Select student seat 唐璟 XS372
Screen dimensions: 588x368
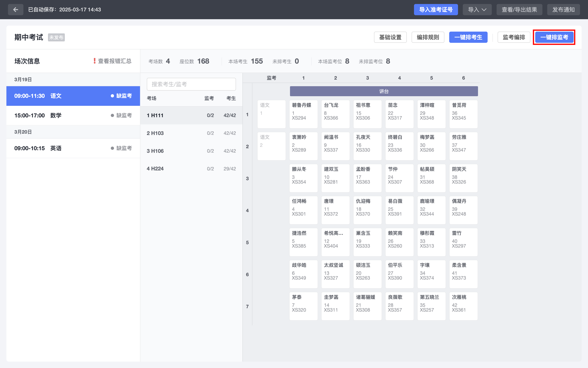[335, 210]
